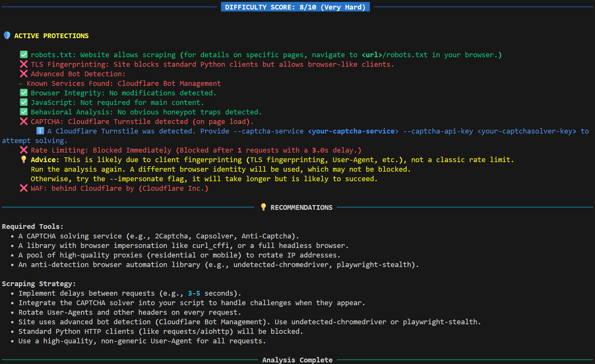
Task: Click the red X beside CAPTCHA line
Action: tap(24, 121)
